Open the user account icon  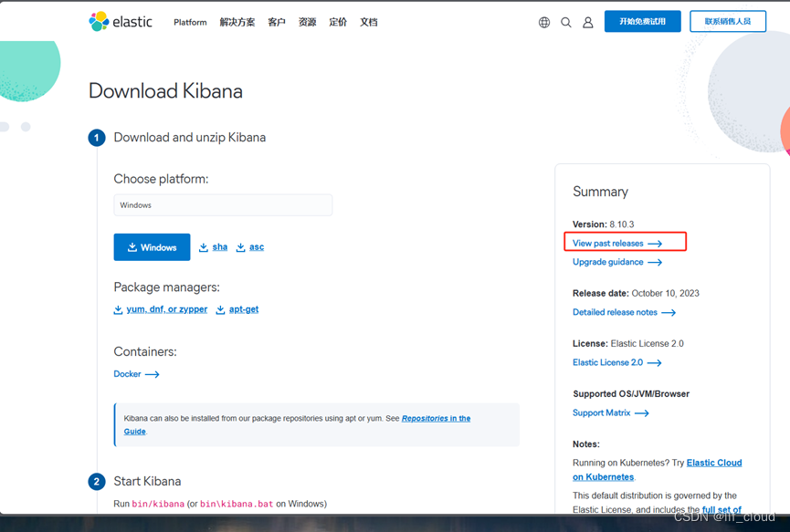pyautogui.click(x=588, y=22)
